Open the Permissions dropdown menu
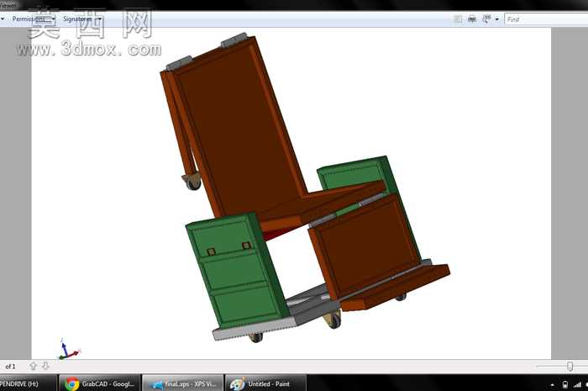The height and width of the screenshot is (391, 588). pyautogui.click(x=34, y=18)
